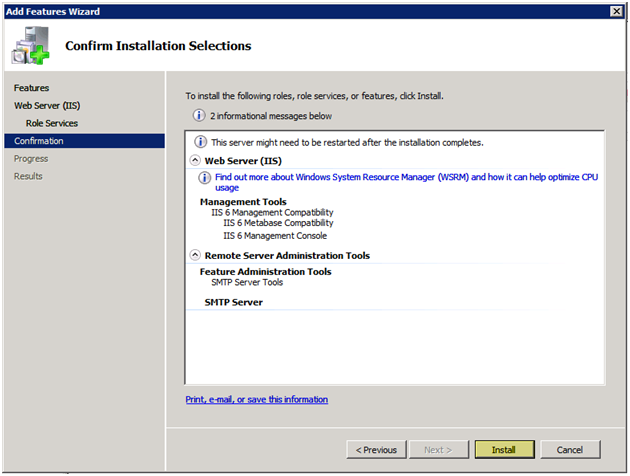Go to the Features step in sidebar
Image resolution: width=630 pixels, height=476 pixels.
(x=31, y=88)
